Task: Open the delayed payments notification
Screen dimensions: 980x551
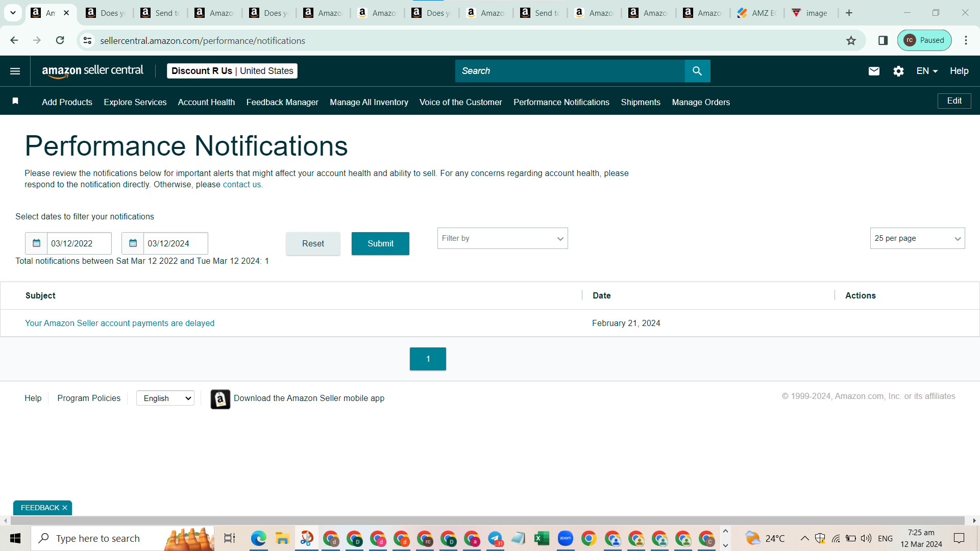Action: (119, 323)
